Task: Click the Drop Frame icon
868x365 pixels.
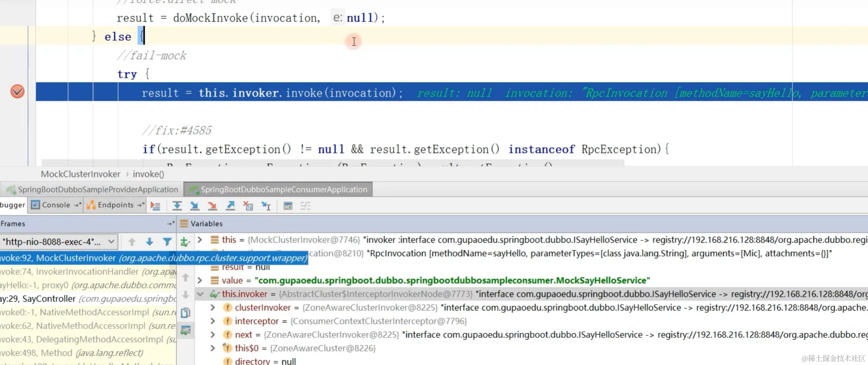Action: click(248, 206)
